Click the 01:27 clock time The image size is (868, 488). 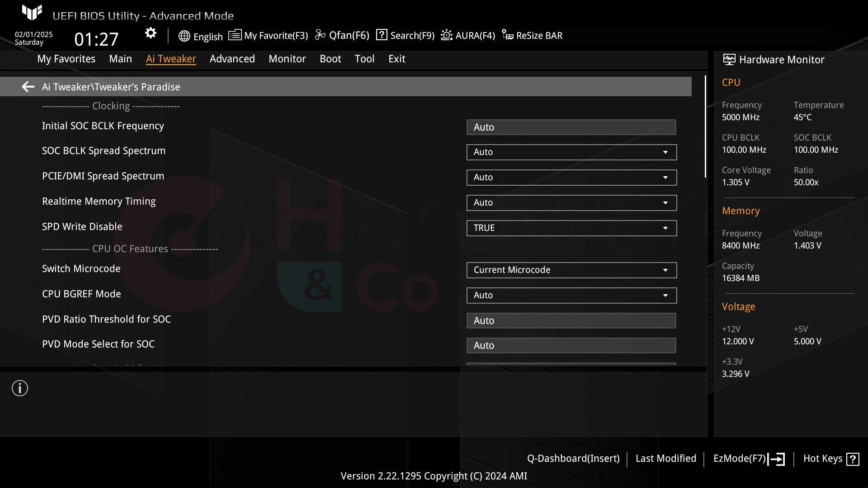[x=96, y=39]
